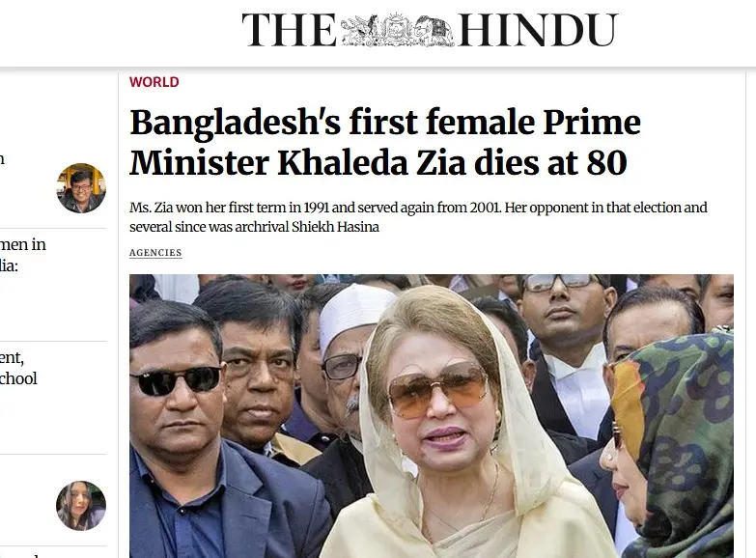This screenshot has width=756, height=558.
Task: Click the green patterned headscarf in the photo
Action: [681, 425]
